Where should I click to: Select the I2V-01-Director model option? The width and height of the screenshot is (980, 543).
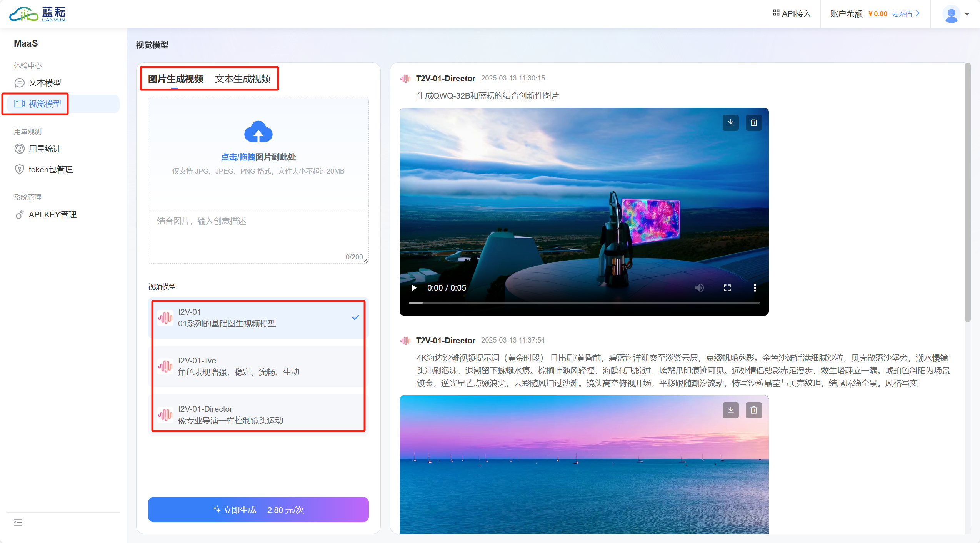point(258,415)
